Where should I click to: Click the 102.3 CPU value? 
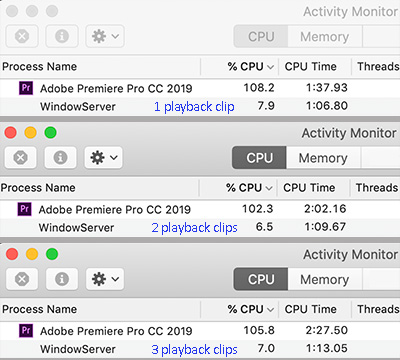click(x=257, y=209)
